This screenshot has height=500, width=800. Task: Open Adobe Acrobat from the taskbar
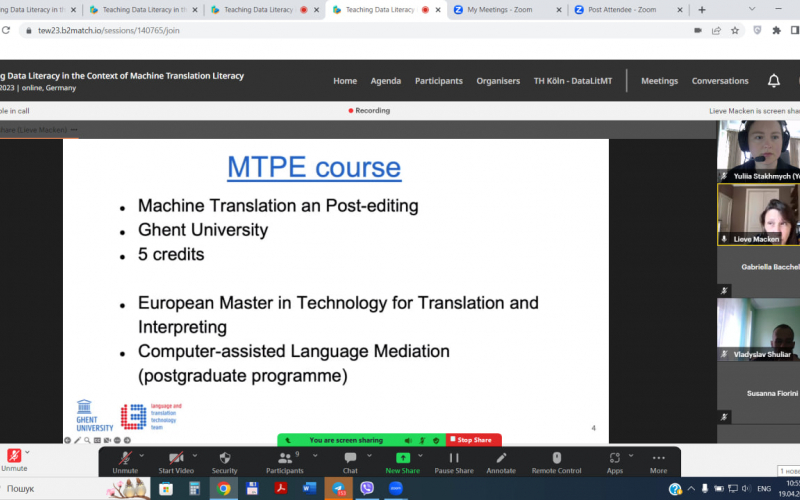coord(280,488)
